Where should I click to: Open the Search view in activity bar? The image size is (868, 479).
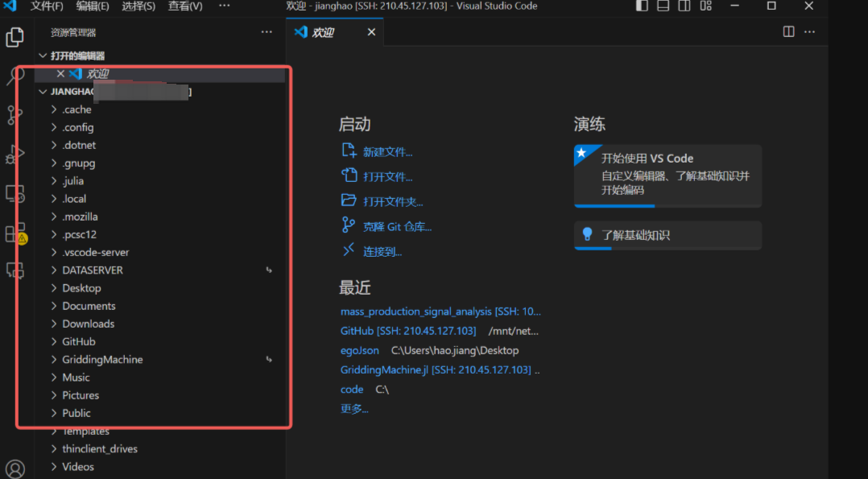[15, 76]
